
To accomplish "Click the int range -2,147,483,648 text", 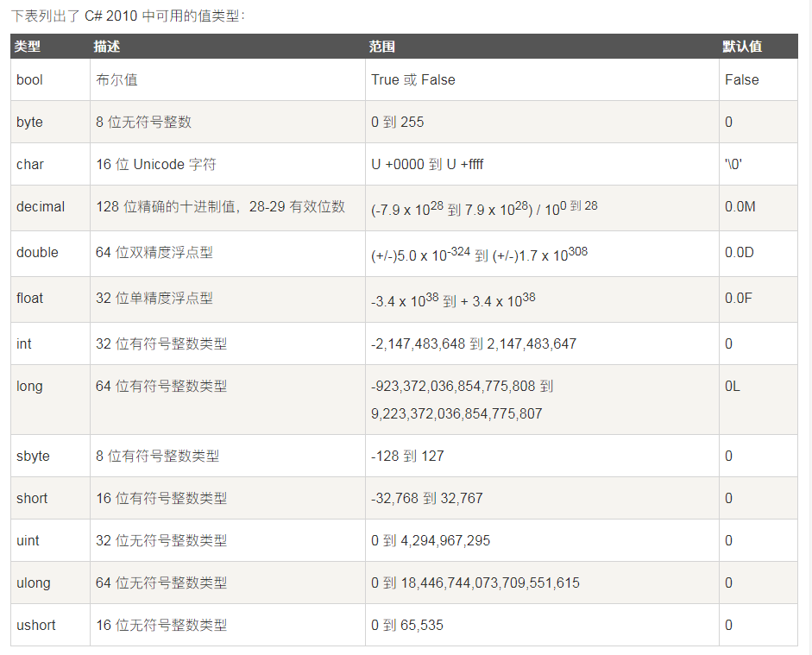I will [x=418, y=343].
